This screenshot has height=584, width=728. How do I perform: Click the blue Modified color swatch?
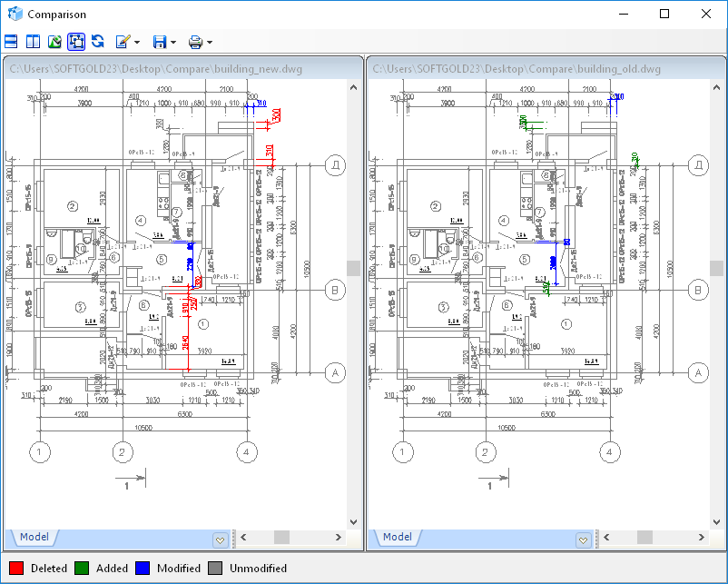coord(142,569)
